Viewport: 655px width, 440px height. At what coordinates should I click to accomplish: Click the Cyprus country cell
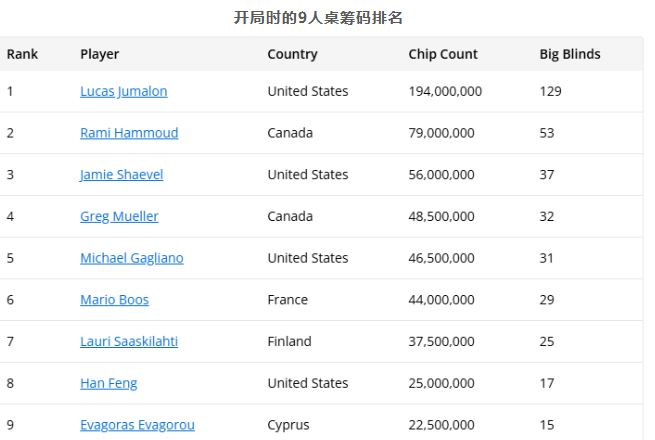click(x=288, y=425)
